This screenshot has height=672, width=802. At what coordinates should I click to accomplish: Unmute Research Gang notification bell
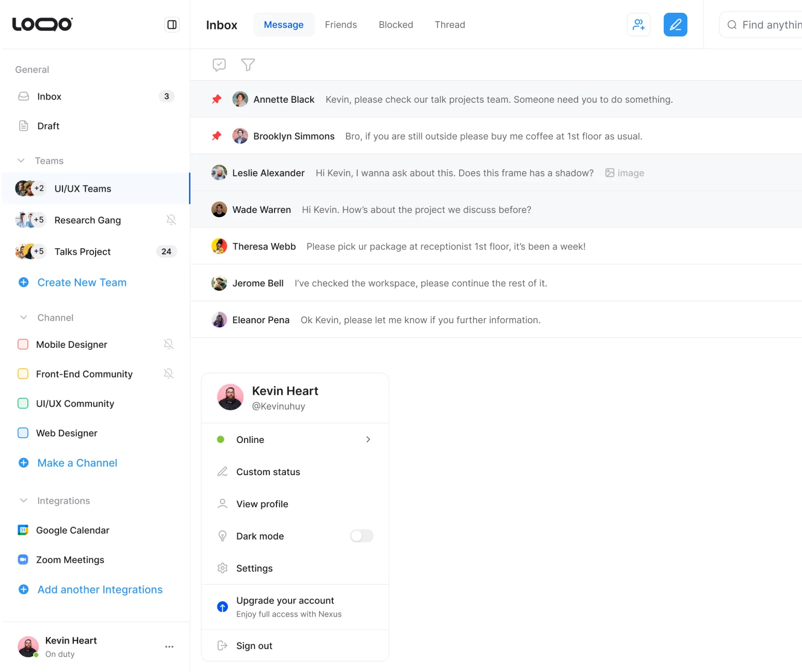(171, 220)
